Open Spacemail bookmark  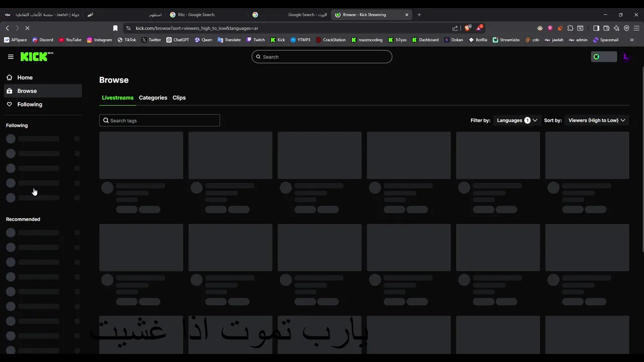(606, 40)
